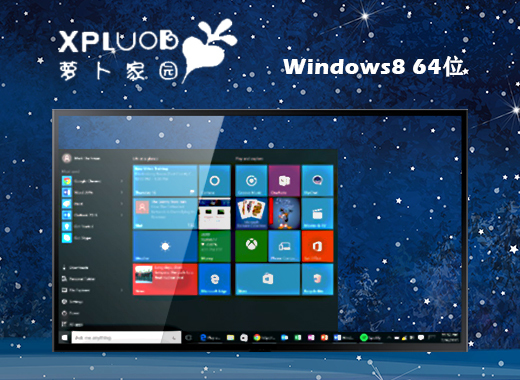Open Outlook 2016 from the Start menu list
Screen dimensions: 520x380
(x=80, y=215)
